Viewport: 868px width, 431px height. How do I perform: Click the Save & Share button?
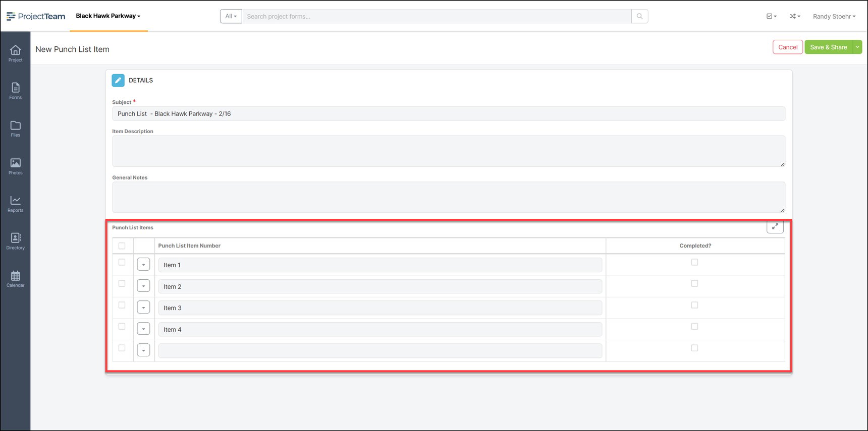coord(829,47)
